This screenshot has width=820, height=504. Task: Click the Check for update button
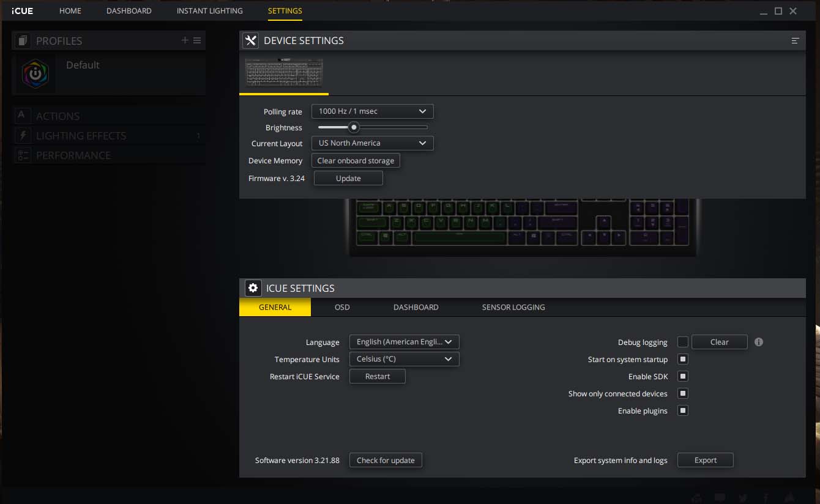pos(386,460)
